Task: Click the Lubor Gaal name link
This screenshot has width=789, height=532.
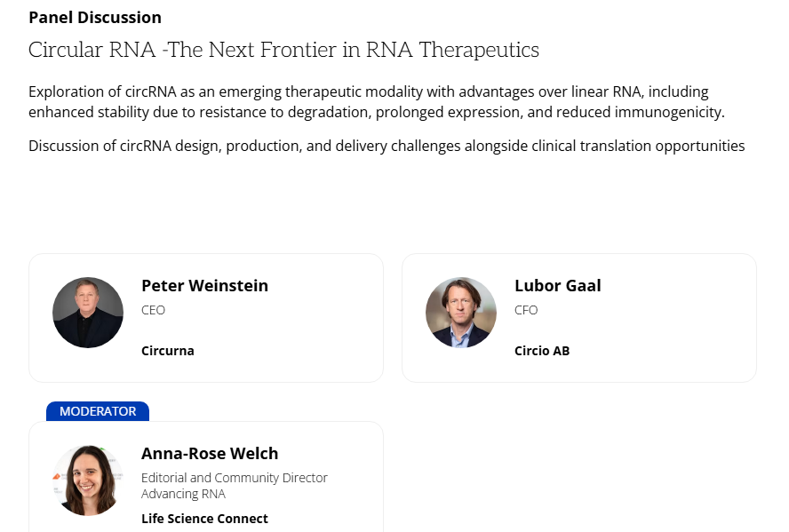Action: tap(557, 286)
